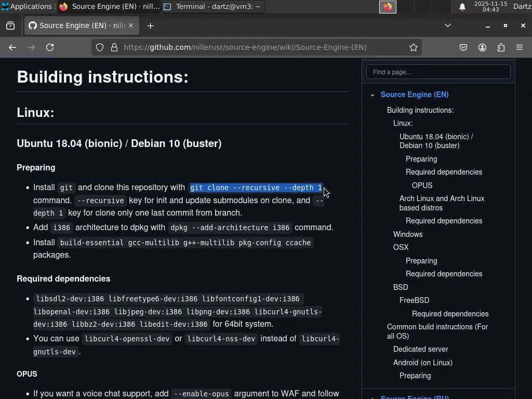Bookmark this page with the star icon

point(413,47)
